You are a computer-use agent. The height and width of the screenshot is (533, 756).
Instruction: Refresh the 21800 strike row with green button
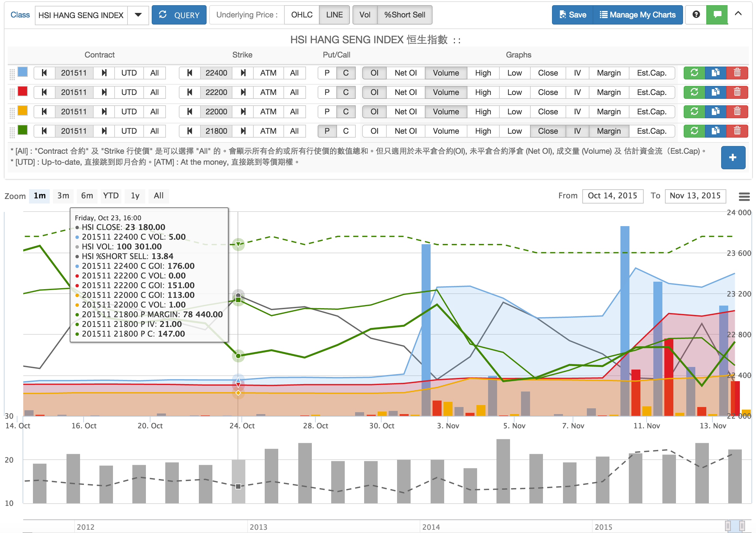(694, 131)
